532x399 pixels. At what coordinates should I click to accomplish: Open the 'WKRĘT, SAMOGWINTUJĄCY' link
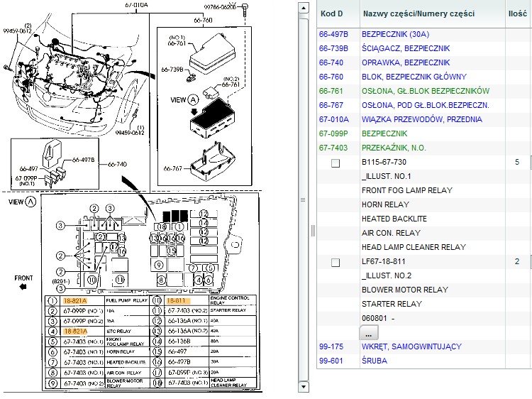411,346
